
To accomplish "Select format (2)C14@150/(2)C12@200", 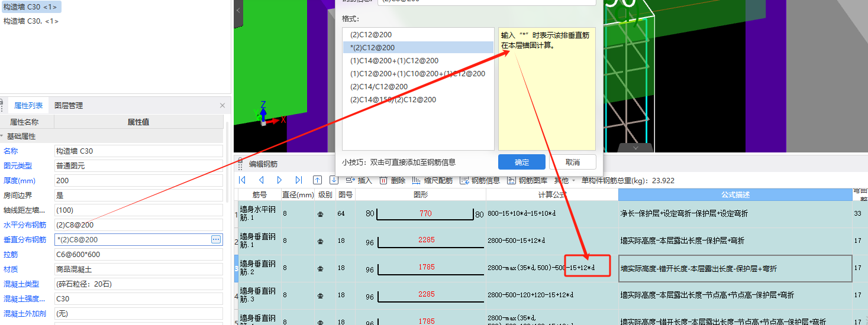I will tap(418, 100).
